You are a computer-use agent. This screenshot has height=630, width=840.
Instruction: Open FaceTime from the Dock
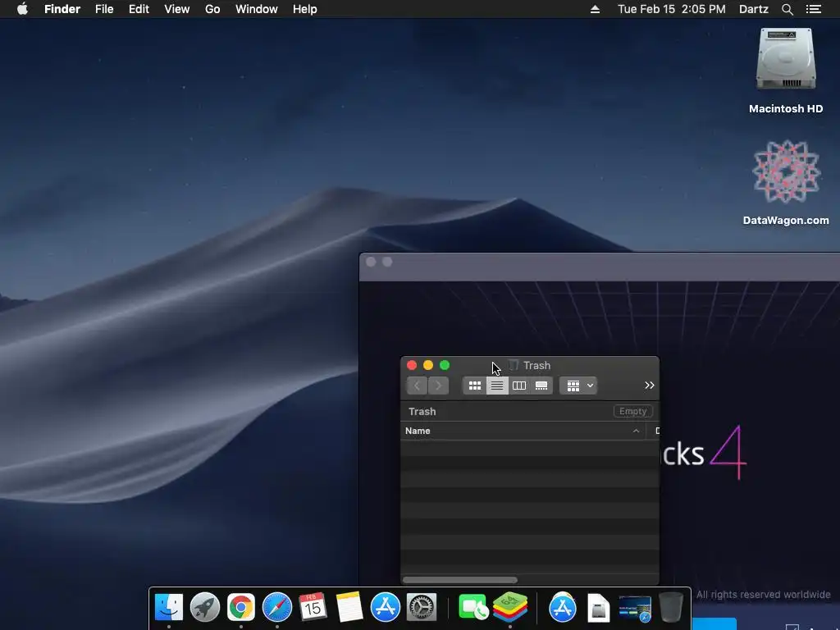(473, 608)
